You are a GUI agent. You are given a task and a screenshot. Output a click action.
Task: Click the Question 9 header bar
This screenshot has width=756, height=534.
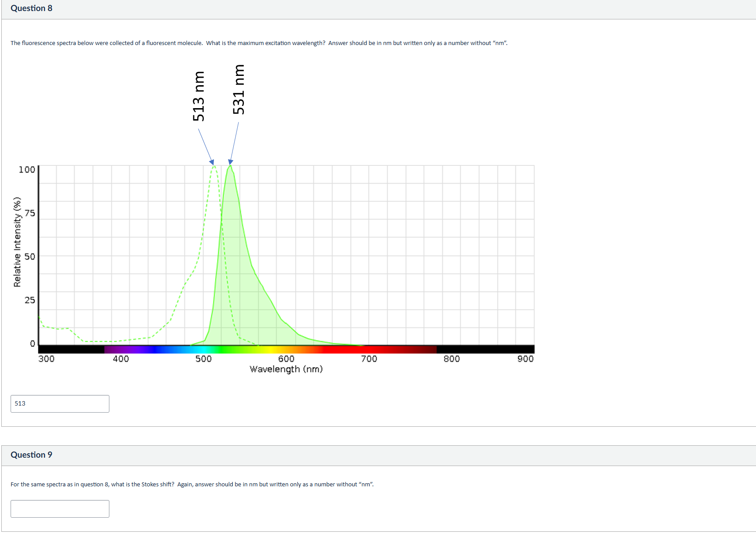[x=31, y=455]
